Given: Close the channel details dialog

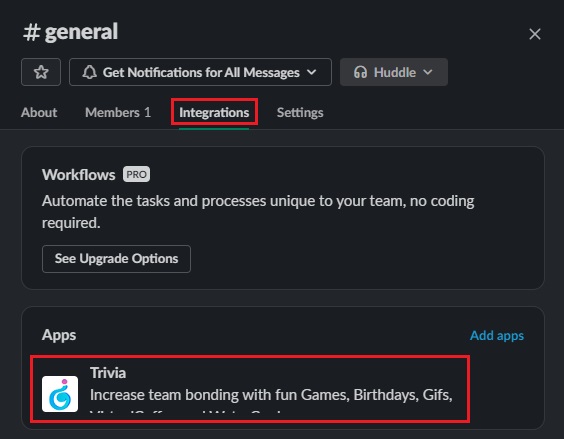Looking at the screenshot, I should click(535, 34).
